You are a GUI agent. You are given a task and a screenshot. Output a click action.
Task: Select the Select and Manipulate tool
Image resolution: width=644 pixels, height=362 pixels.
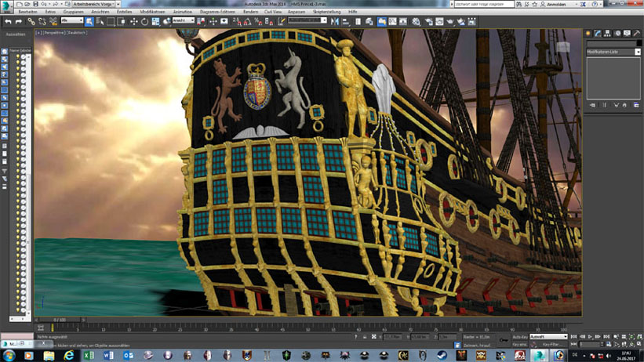(x=213, y=21)
